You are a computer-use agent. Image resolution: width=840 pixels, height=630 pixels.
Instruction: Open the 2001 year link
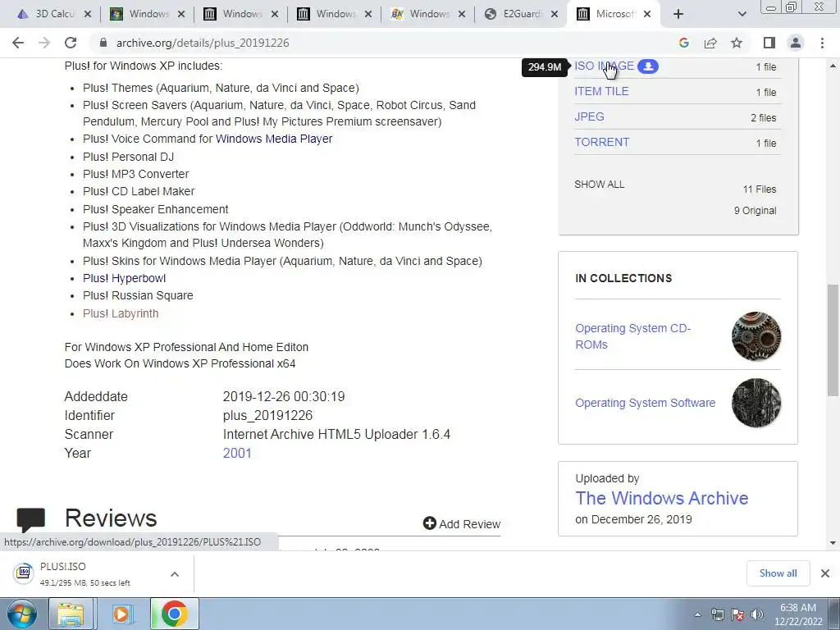pyautogui.click(x=237, y=453)
